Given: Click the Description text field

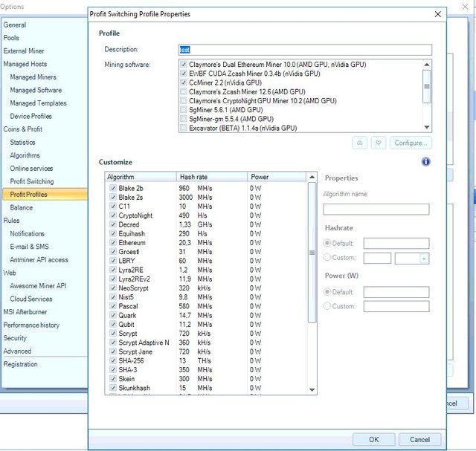Looking at the screenshot, I should 305,50.
